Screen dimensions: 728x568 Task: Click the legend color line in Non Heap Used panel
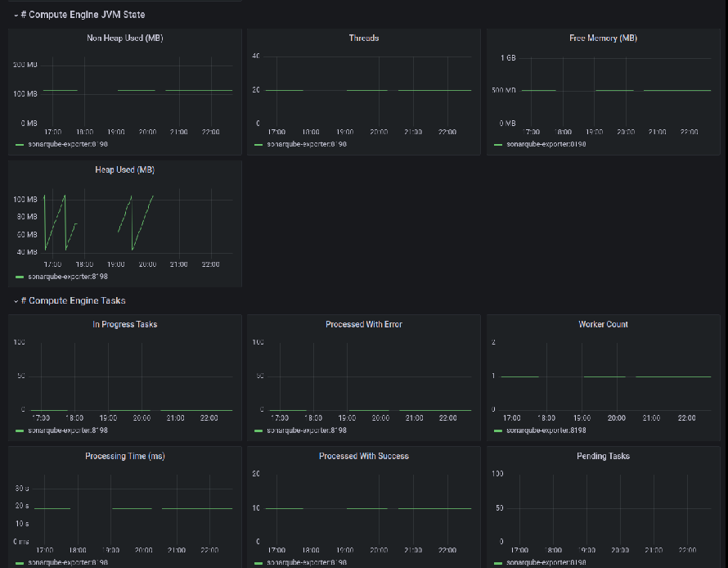click(x=20, y=145)
